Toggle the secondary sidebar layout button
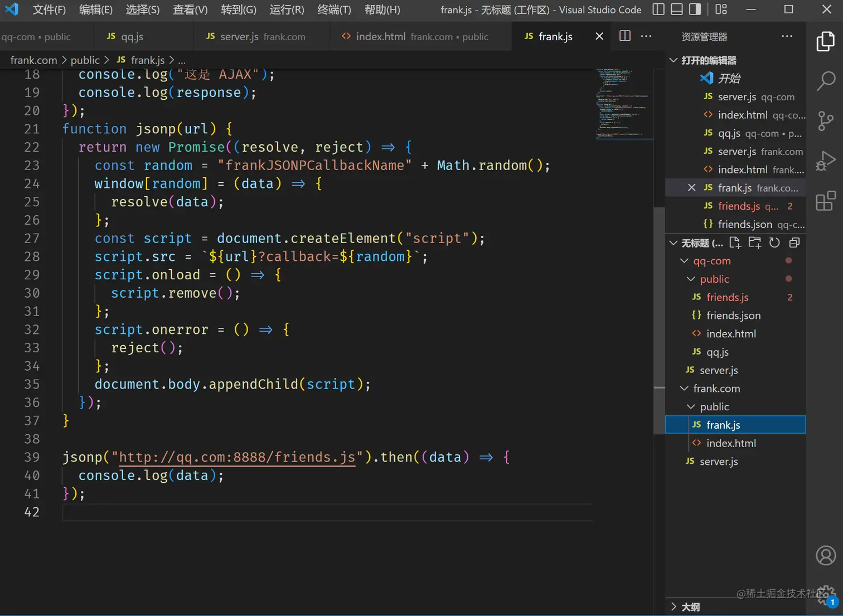The height and width of the screenshot is (616, 843). (x=695, y=9)
